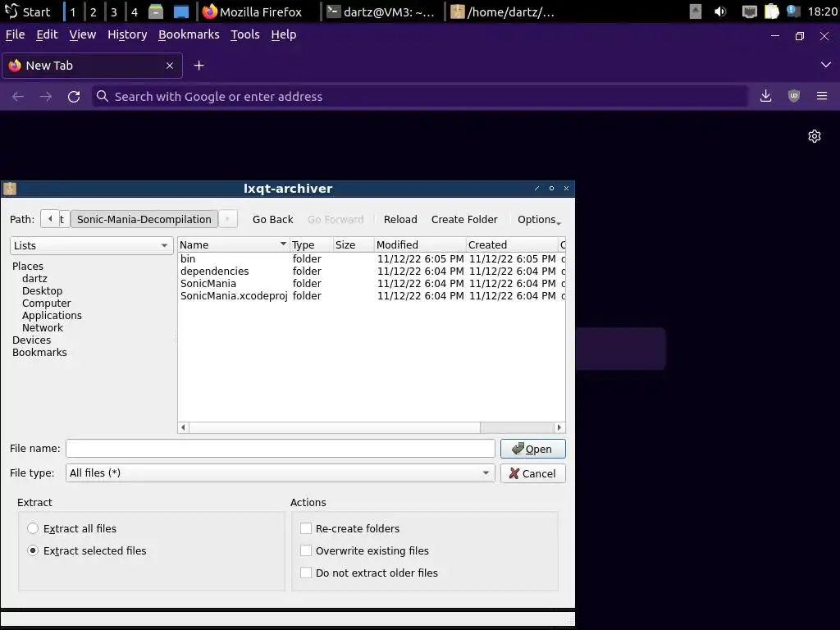Viewport: 840px width, 630px height.
Task: Switch to workspace 3
Action: tap(113, 11)
